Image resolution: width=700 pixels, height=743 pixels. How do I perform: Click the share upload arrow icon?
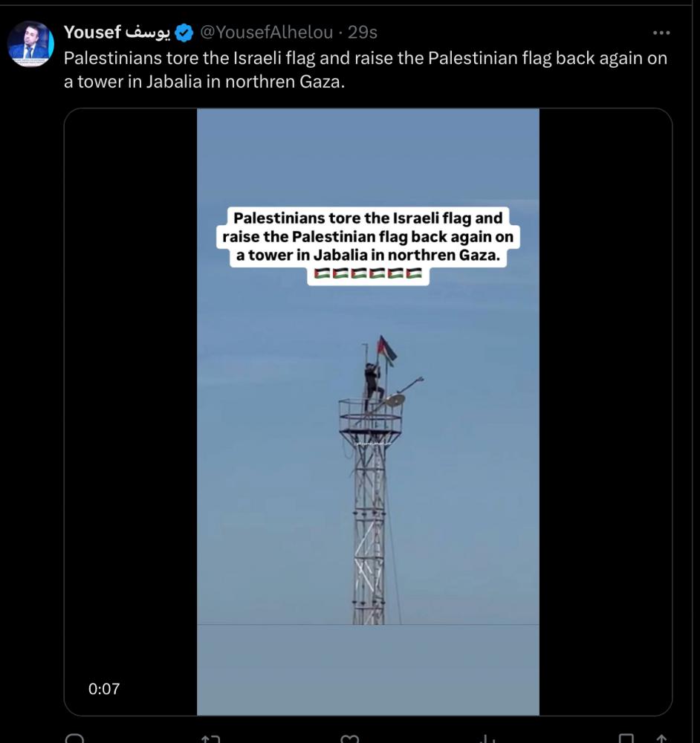coord(660,739)
